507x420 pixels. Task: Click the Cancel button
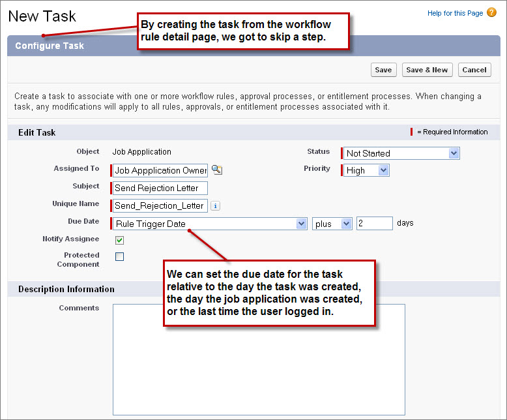474,70
